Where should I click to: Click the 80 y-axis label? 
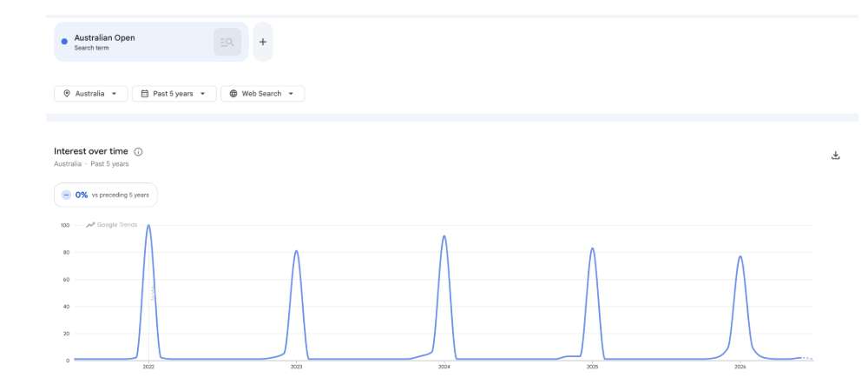[67, 253]
